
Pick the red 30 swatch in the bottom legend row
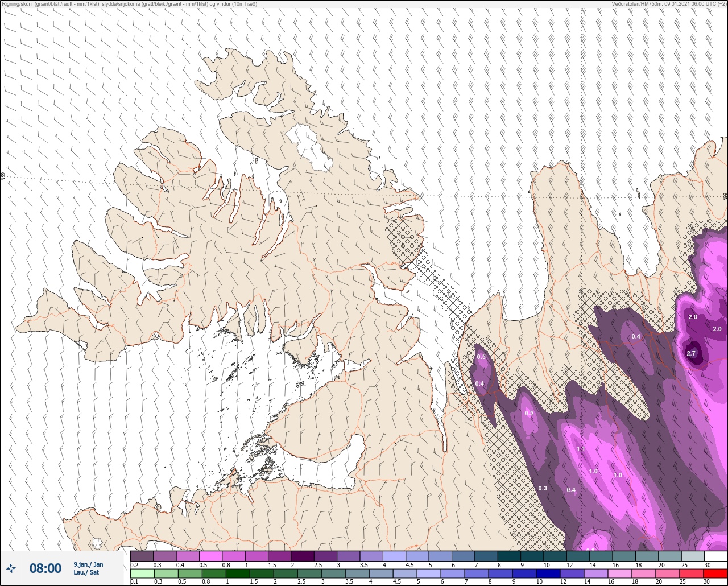[715, 573]
